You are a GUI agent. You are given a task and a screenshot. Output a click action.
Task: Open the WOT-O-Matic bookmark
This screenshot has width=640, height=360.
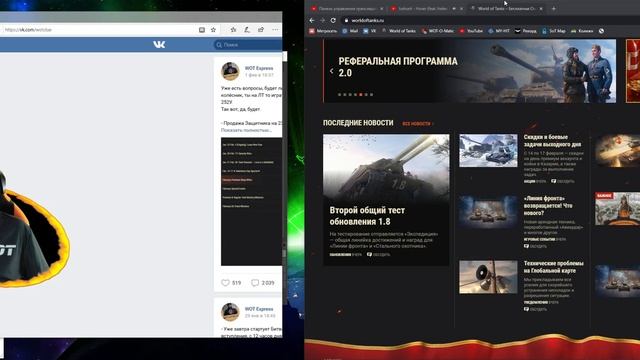coord(438,31)
